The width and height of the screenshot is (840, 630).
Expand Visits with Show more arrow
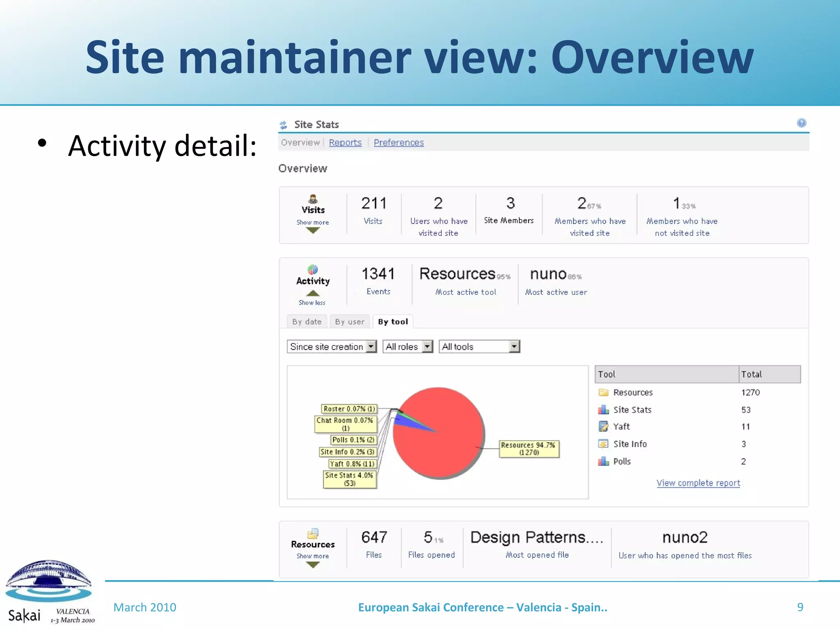(313, 231)
